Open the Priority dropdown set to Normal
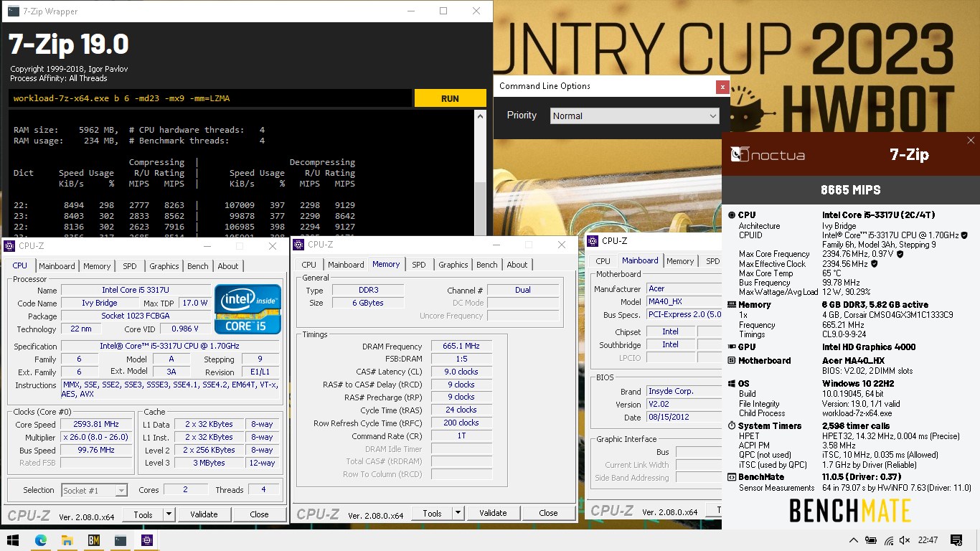The height and width of the screenshot is (551, 980). pyautogui.click(x=635, y=116)
